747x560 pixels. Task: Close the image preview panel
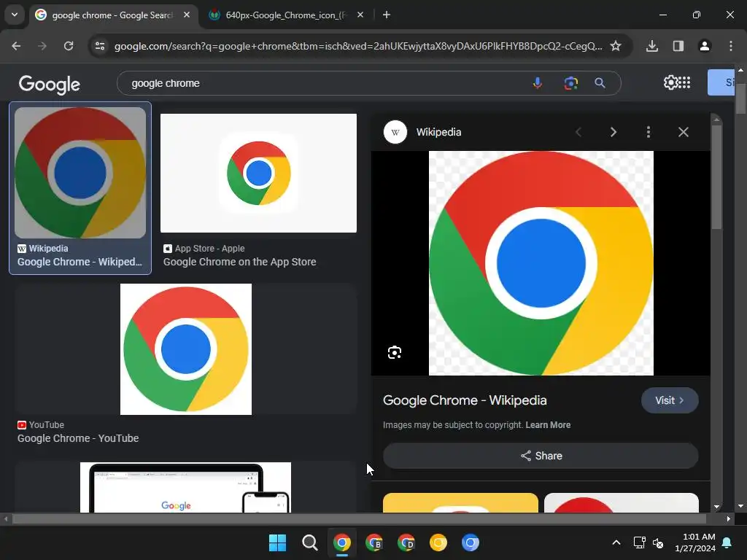(683, 132)
